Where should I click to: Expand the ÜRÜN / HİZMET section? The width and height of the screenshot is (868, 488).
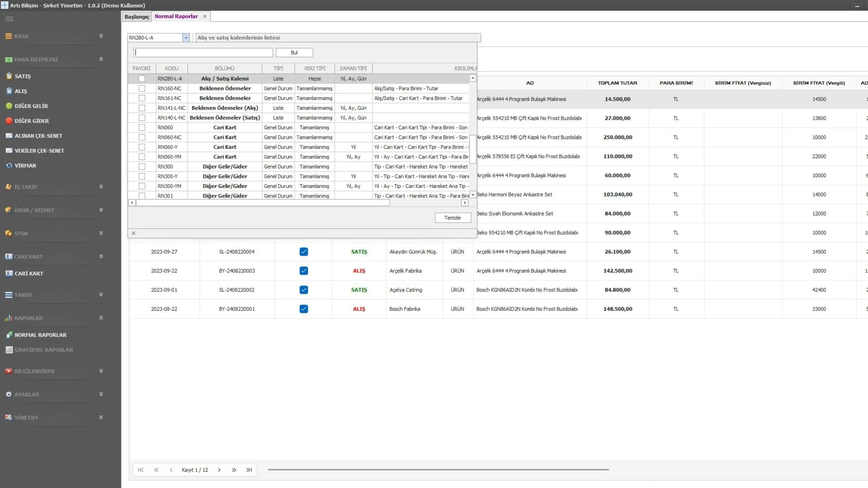(101, 210)
